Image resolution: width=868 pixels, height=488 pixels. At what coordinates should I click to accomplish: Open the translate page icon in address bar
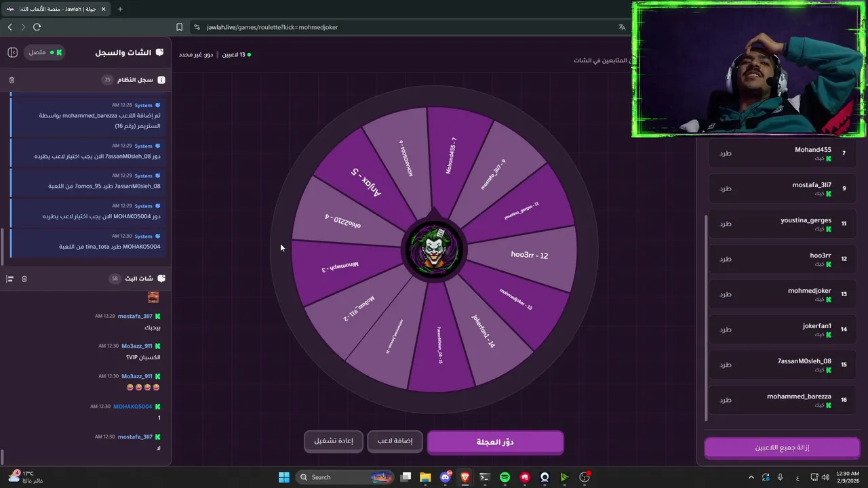[622, 27]
